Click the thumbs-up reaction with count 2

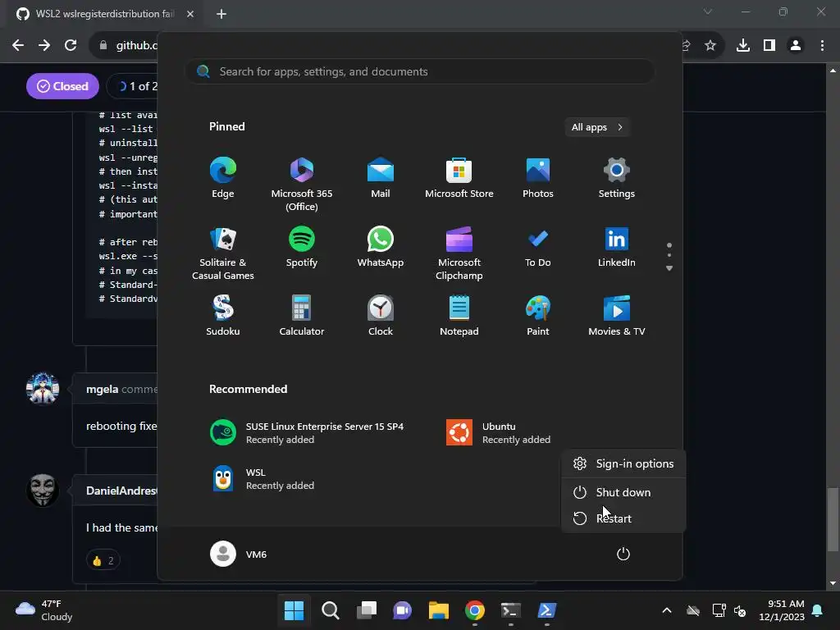pos(103,560)
